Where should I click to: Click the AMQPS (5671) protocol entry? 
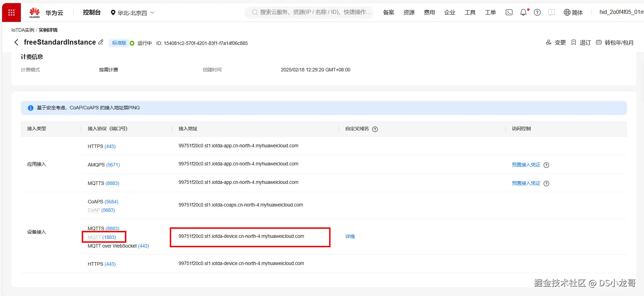click(x=104, y=165)
